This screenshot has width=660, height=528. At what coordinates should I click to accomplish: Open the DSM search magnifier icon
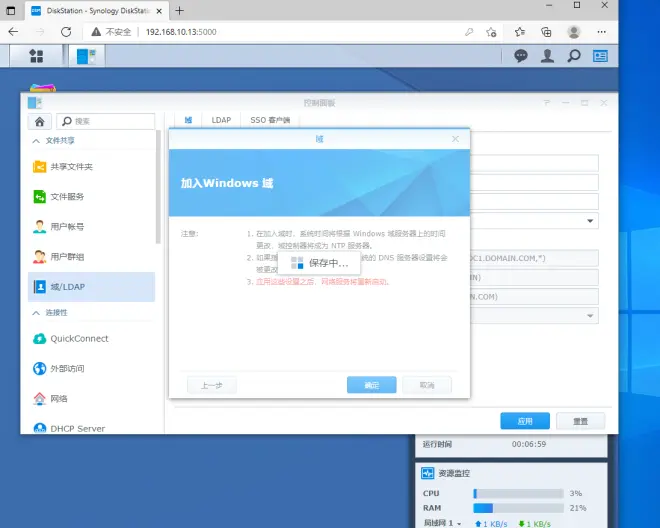point(574,56)
